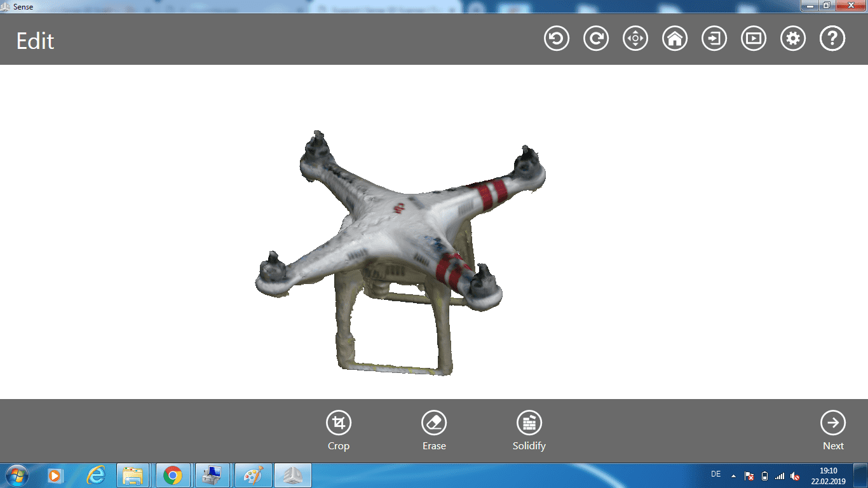868x488 pixels.
Task: Open the muted volume speaker icon
Action: pyautogui.click(x=795, y=475)
